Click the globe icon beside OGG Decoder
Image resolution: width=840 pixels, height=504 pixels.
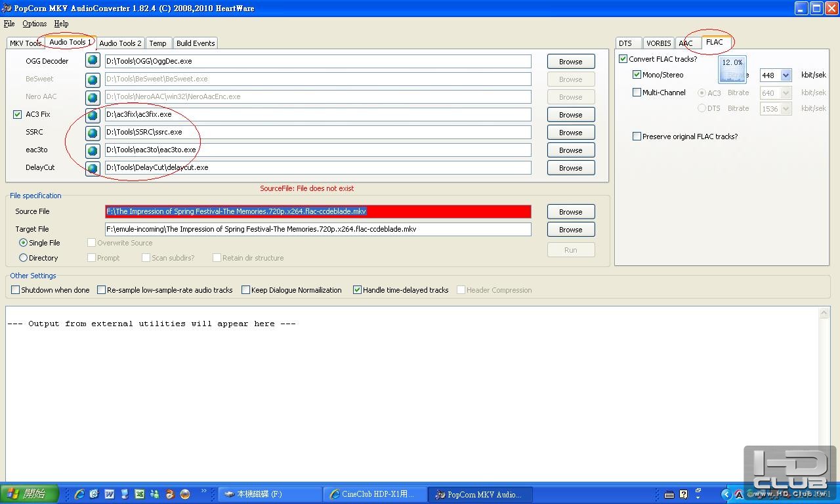point(93,61)
